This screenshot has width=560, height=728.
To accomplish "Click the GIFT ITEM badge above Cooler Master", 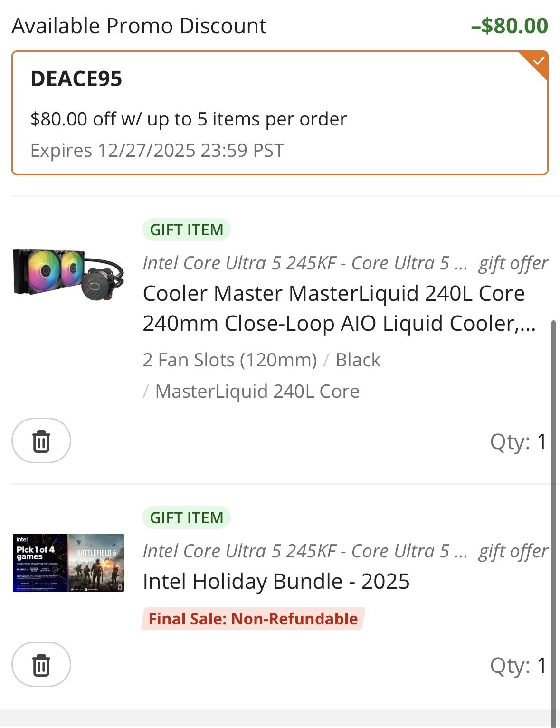I will [x=187, y=230].
